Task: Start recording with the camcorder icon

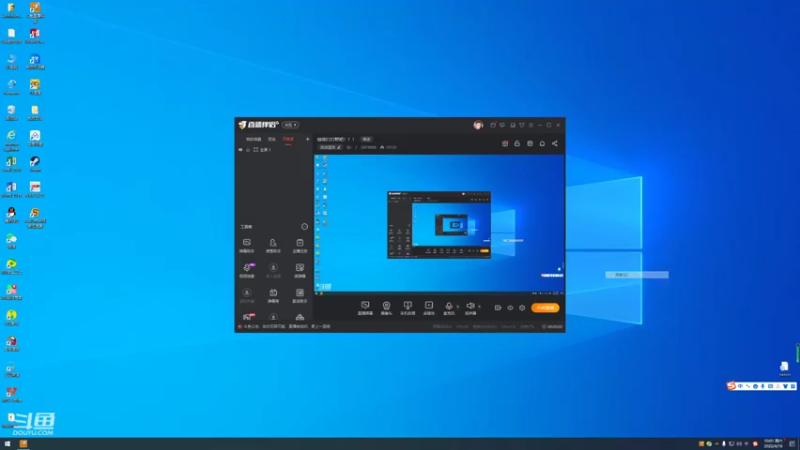Action: 497,308
